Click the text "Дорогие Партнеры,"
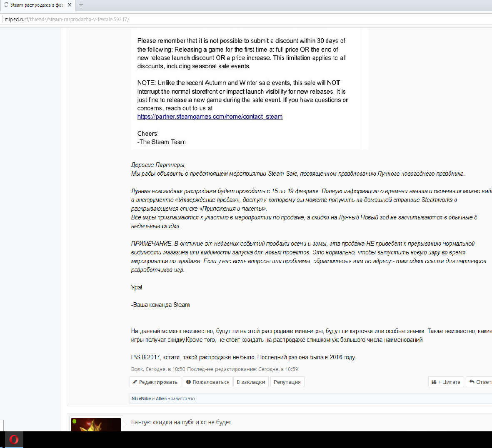The width and height of the screenshot is (492, 448). (x=158, y=165)
